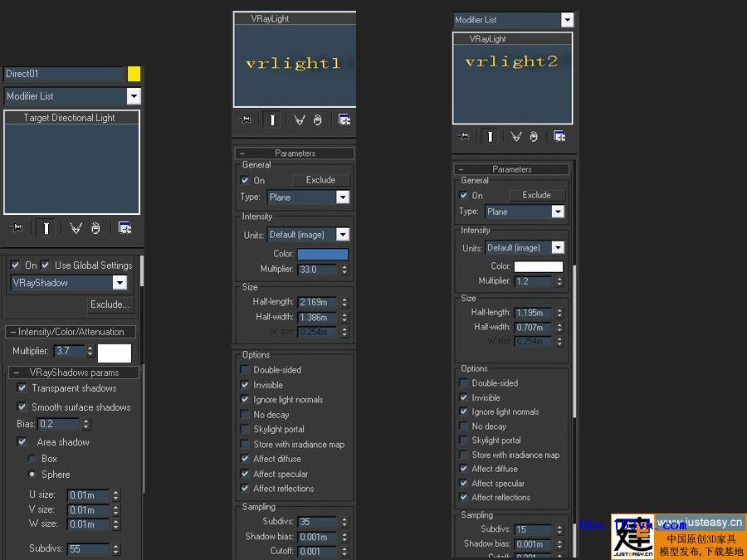The image size is (747, 560).
Task: Toggle Affect specular for vrlight1
Action: pos(245,474)
